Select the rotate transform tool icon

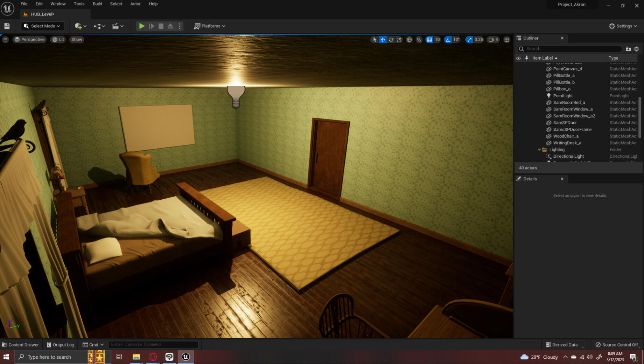pyautogui.click(x=391, y=40)
